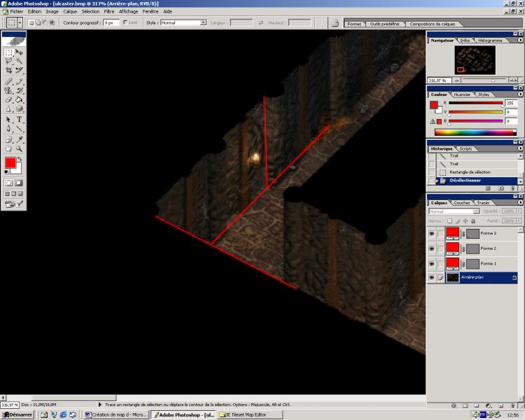Image resolution: width=525 pixels, height=420 pixels.
Task: Hide the Forme 3 layer
Action: click(432, 233)
